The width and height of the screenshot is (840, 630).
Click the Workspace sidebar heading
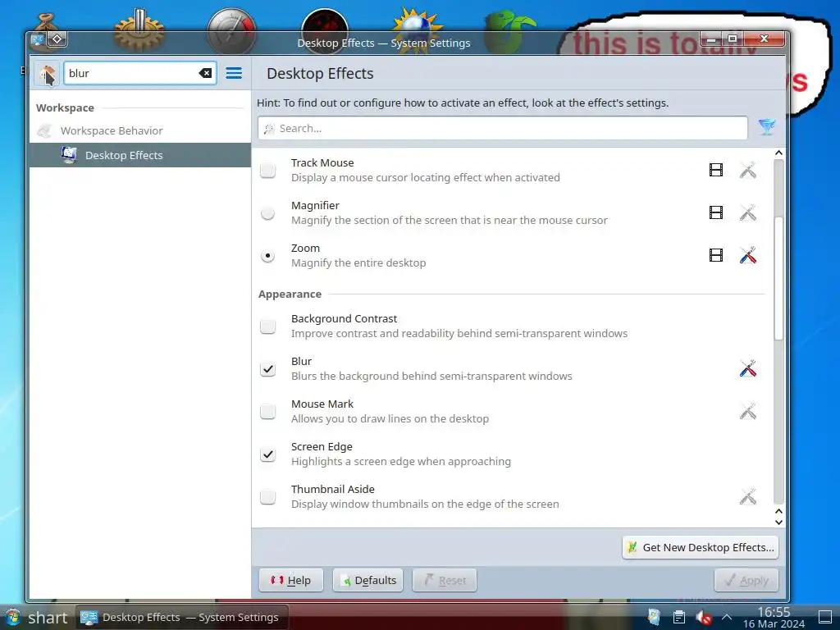(65, 107)
